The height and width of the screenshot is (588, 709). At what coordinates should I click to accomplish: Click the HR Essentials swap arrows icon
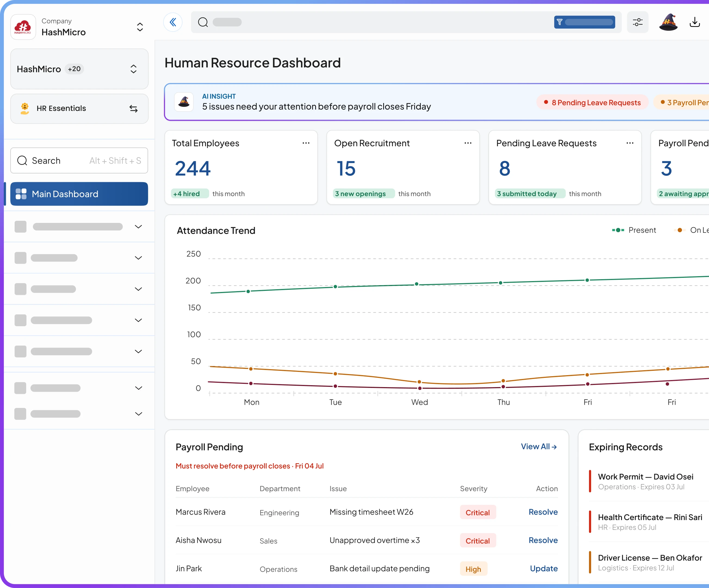pyautogui.click(x=133, y=109)
